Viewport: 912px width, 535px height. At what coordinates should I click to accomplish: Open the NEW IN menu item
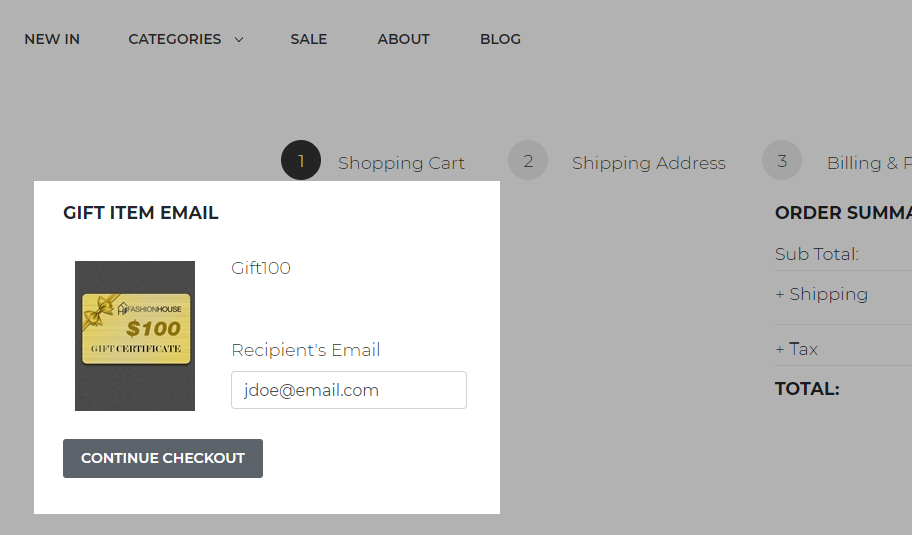click(52, 39)
